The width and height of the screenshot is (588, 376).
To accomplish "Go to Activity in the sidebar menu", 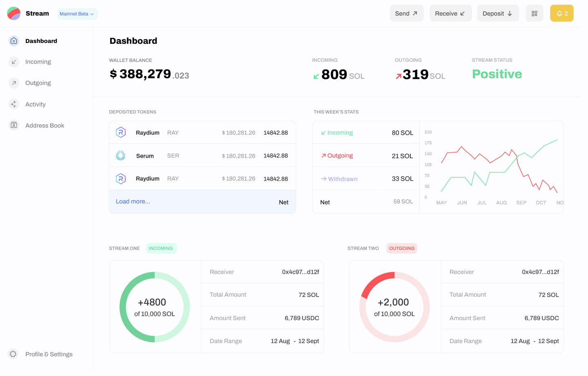I will pyautogui.click(x=36, y=104).
